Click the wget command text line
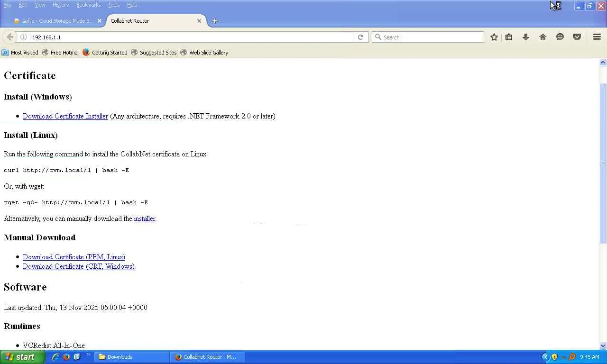607x364 pixels. 76,202
